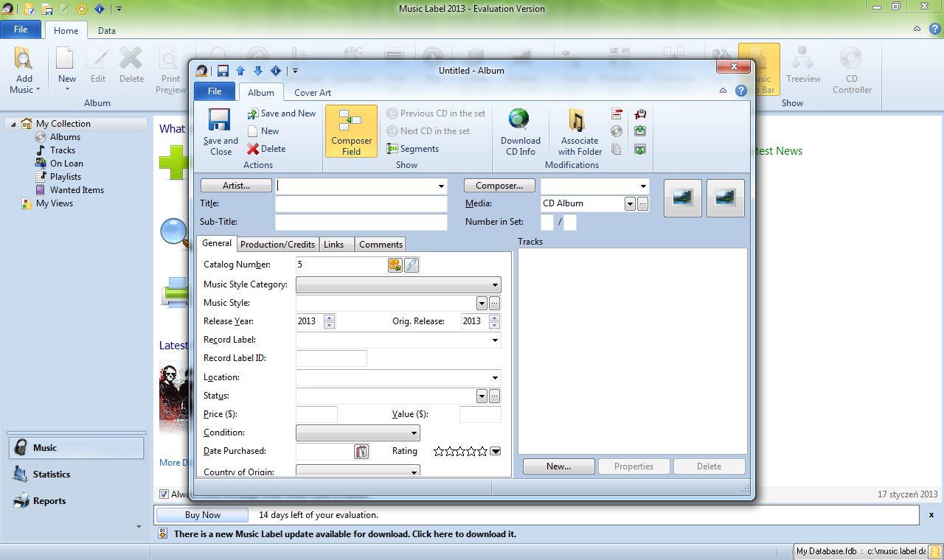The height and width of the screenshot is (560, 944).
Task: Toggle the 'Alwa...' checkbox at bottom left of main window
Action: coord(164,494)
